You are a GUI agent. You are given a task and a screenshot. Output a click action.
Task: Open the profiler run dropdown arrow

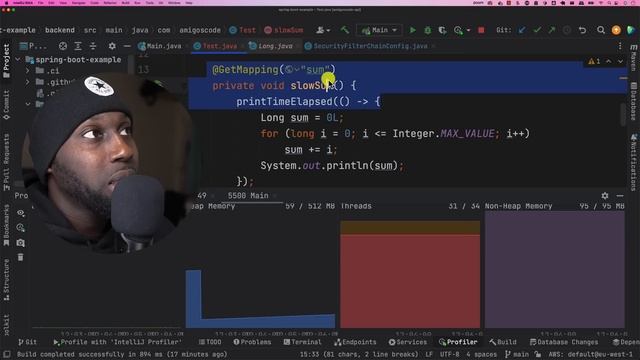pyautogui.click(x=468, y=30)
